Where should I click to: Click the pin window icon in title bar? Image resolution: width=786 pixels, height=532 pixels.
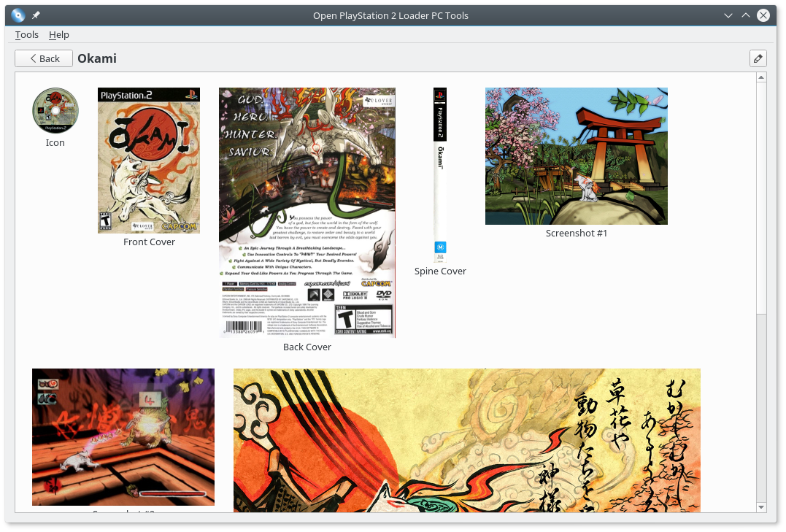coord(36,15)
